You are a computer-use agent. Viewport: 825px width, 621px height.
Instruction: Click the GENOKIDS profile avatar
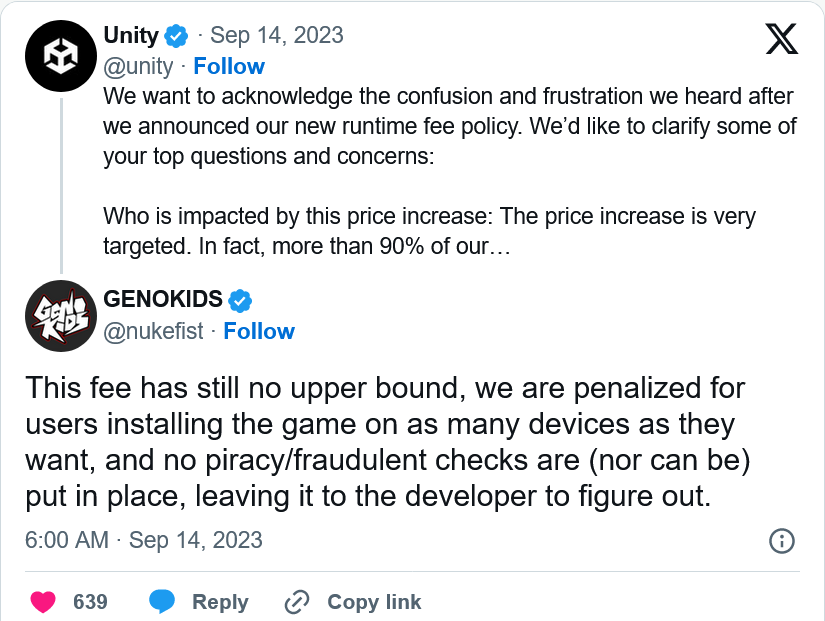point(61,316)
